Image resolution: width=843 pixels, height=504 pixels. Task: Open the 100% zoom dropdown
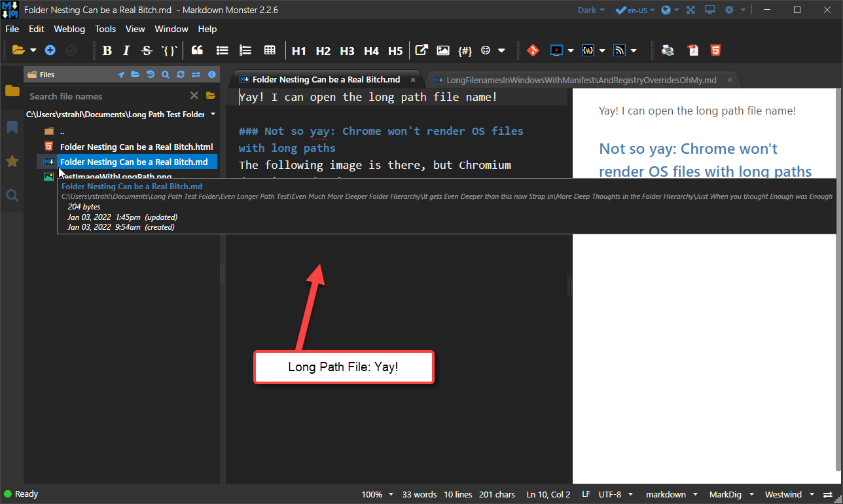coord(378,494)
